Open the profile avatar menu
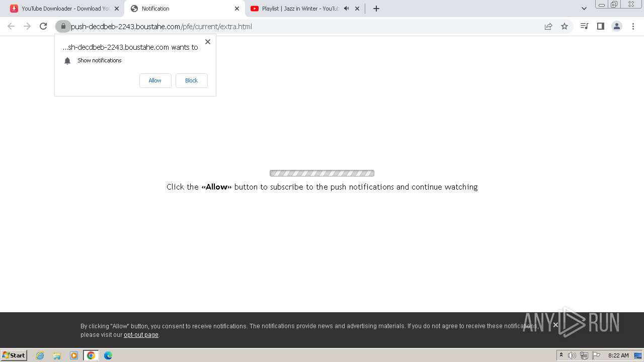 (x=617, y=26)
